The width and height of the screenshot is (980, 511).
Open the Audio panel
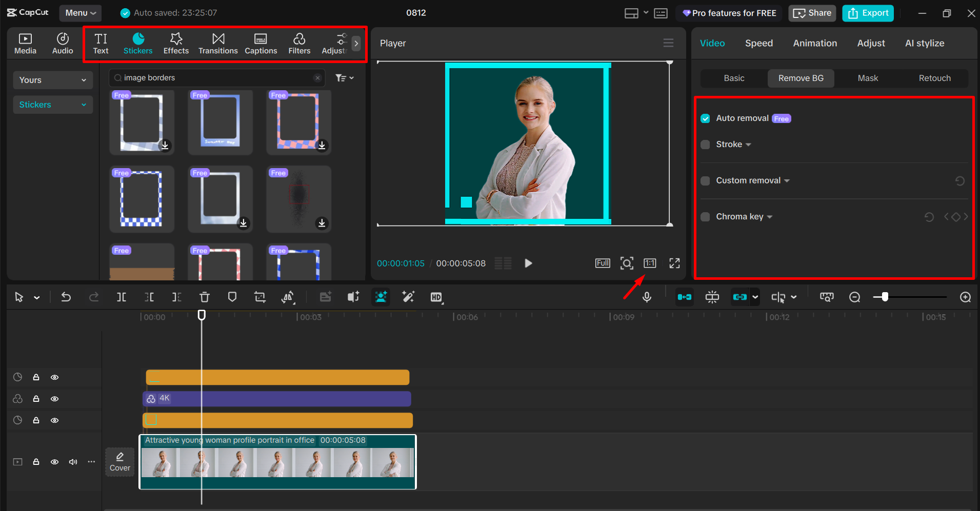point(62,43)
